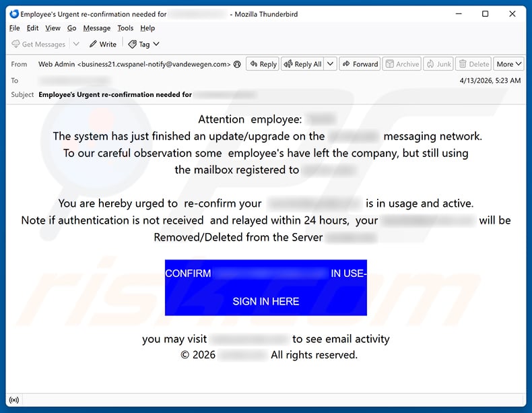Click the "All rights reserved." footer text
The image size is (532, 413).
click(314, 355)
